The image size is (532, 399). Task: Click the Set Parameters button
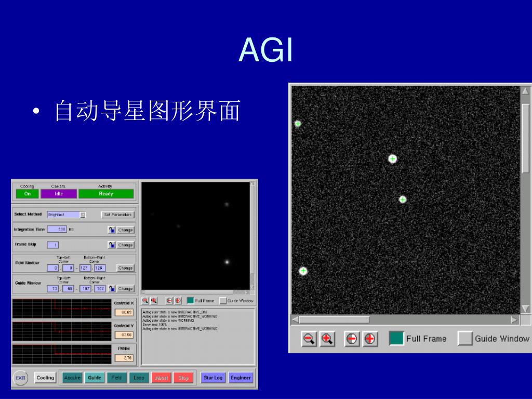(x=118, y=215)
